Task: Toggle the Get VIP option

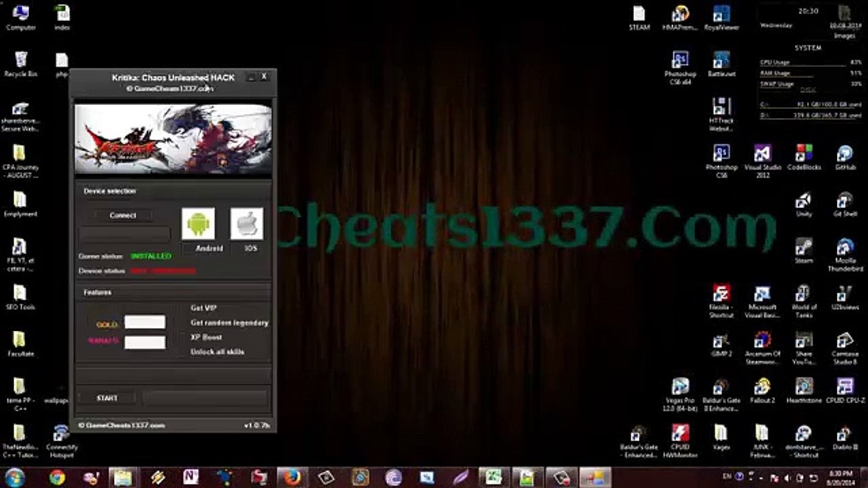Action: tap(203, 308)
